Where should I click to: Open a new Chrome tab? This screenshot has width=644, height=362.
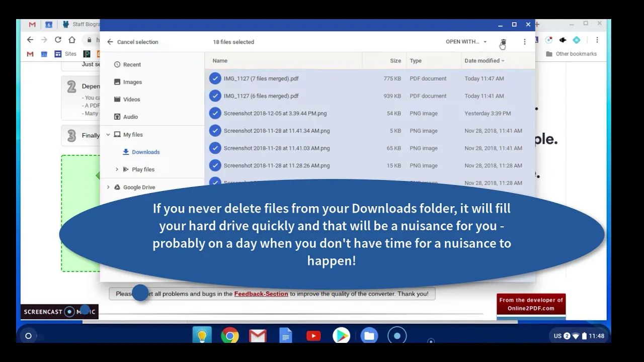537,24
